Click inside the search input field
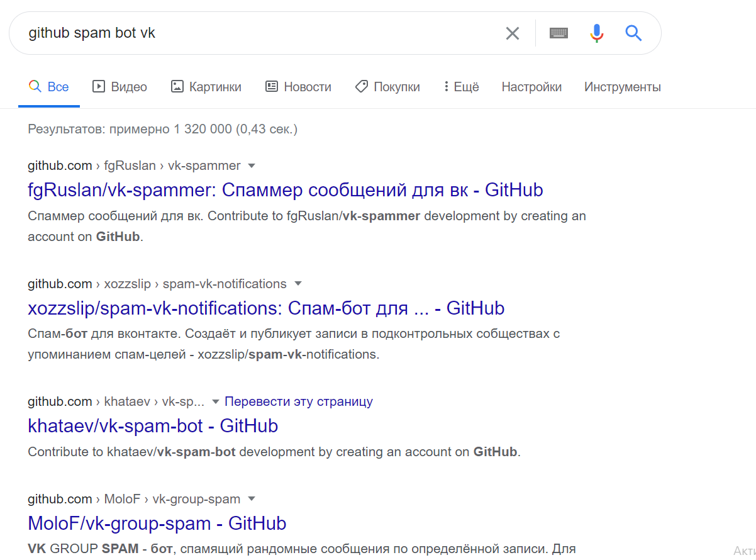Screen dimensions: 756x560 point(252,33)
